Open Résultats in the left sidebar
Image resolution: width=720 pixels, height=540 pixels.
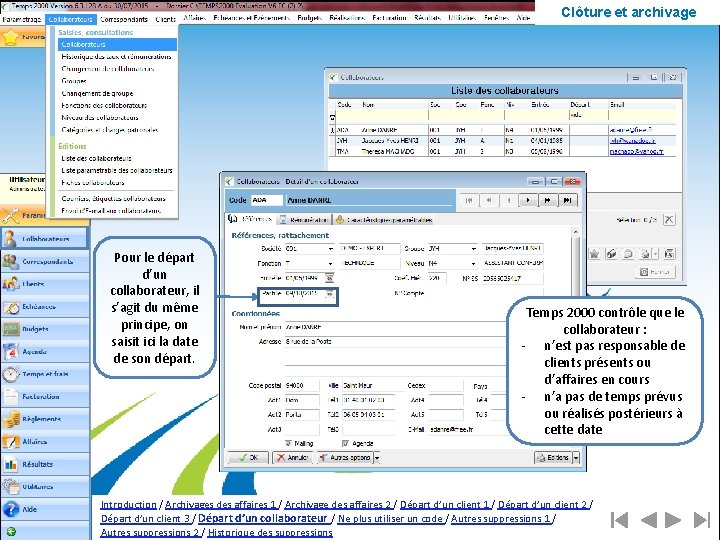click(x=45, y=464)
